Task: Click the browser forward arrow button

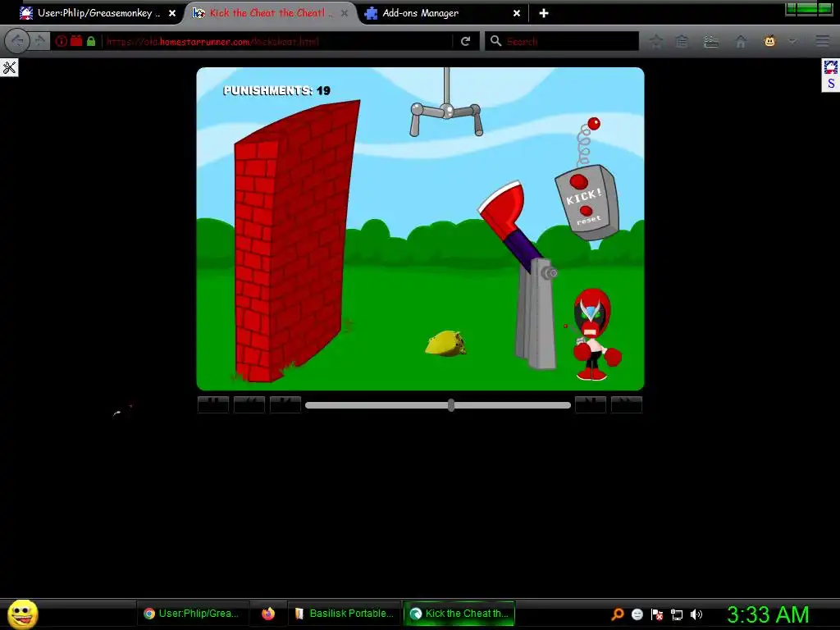Action: coord(39,41)
